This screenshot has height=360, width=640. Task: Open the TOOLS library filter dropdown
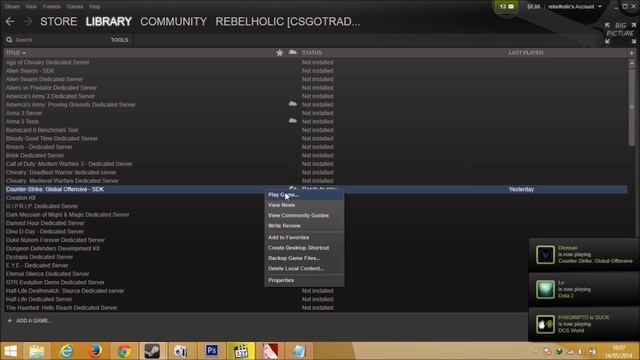click(119, 40)
